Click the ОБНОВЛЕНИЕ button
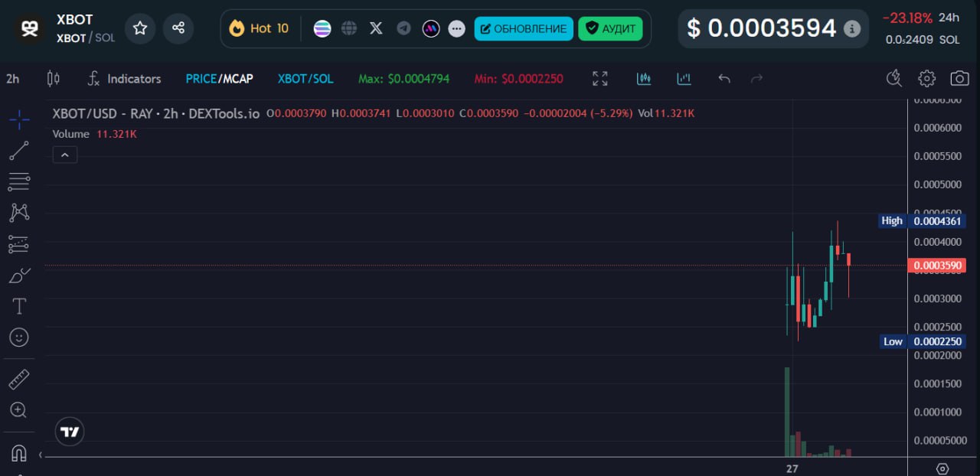 coord(524,29)
